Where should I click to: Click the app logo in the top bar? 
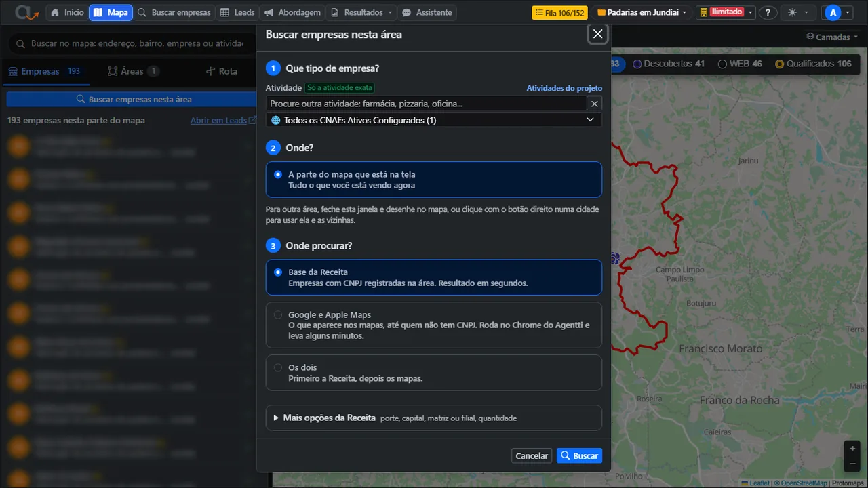[x=26, y=12]
